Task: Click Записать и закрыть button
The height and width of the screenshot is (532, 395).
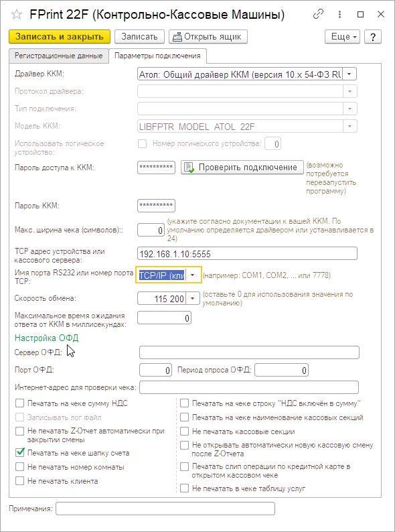Action: tap(60, 37)
